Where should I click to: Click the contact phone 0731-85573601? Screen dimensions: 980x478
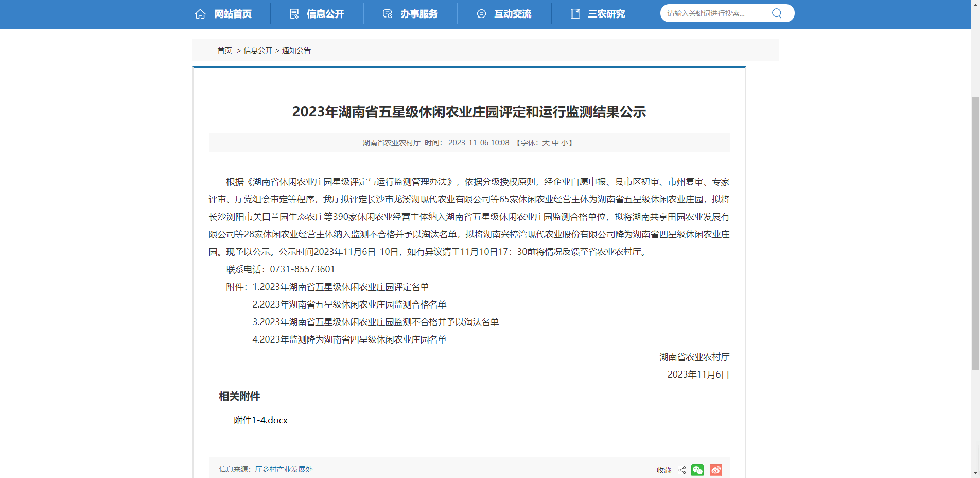point(303,269)
